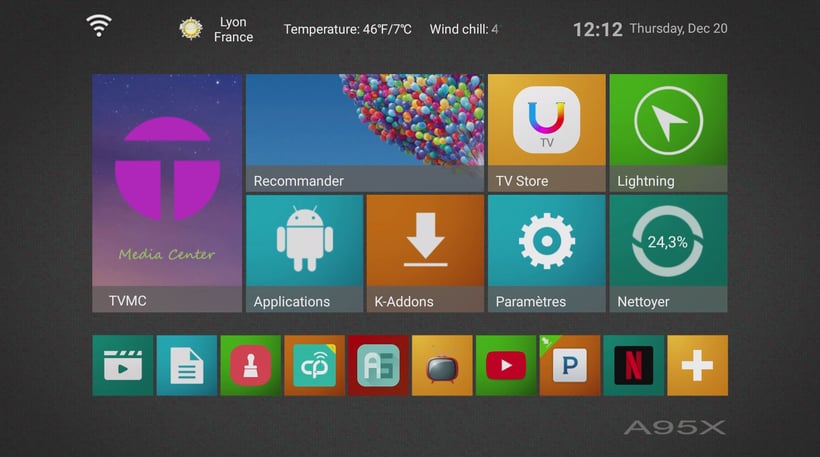Click the Thursday, Dec 20 date
Image resolution: width=820 pixels, height=457 pixels.
pyautogui.click(x=678, y=29)
